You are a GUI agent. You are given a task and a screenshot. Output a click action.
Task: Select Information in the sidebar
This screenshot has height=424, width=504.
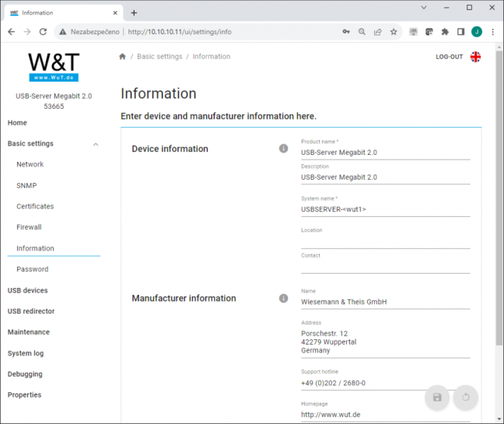35,248
